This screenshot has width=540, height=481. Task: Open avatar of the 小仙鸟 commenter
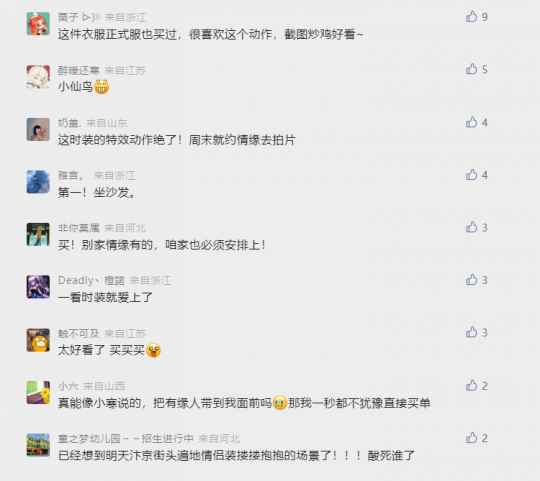38,76
